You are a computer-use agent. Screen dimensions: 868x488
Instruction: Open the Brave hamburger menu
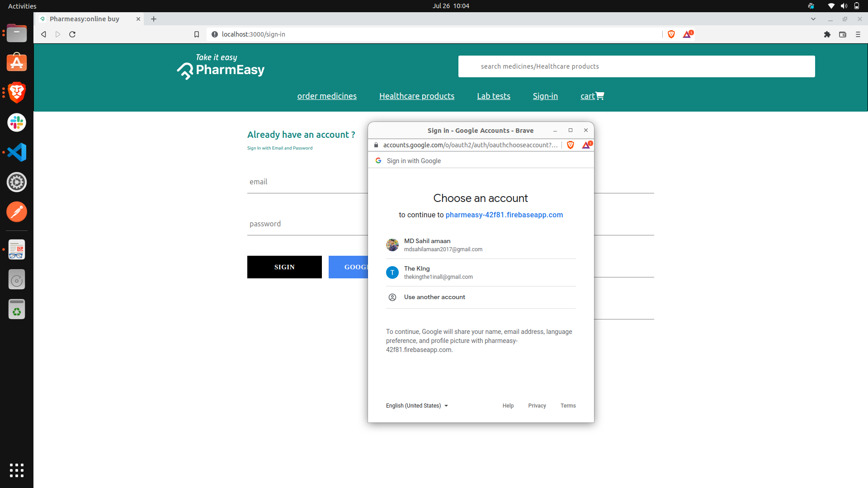858,34
